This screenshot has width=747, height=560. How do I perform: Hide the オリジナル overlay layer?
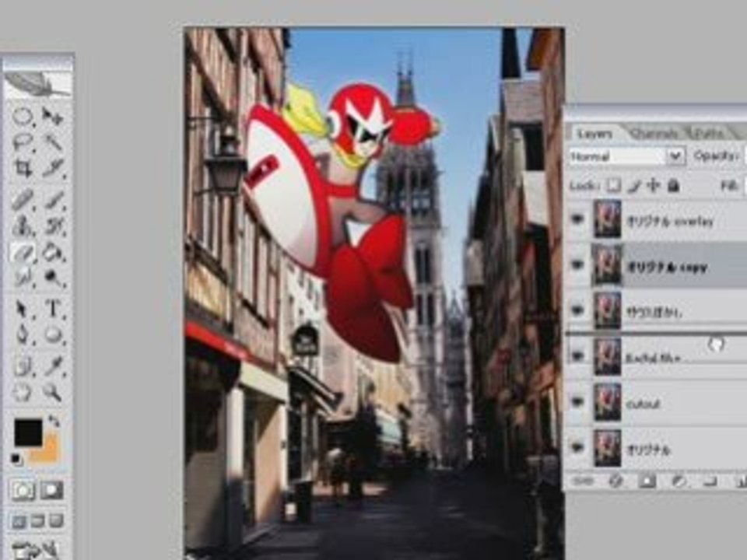click(x=577, y=219)
